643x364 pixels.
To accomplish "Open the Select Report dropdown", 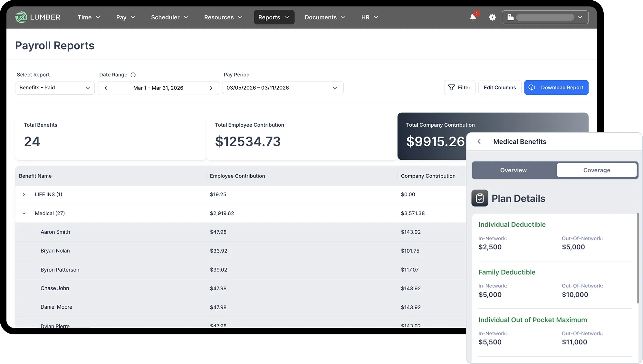I will (x=55, y=88).
